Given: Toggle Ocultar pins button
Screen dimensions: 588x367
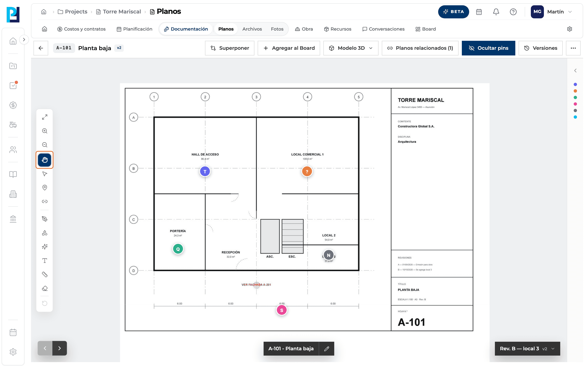Looking at the screenshot, I should coord(488,48).
